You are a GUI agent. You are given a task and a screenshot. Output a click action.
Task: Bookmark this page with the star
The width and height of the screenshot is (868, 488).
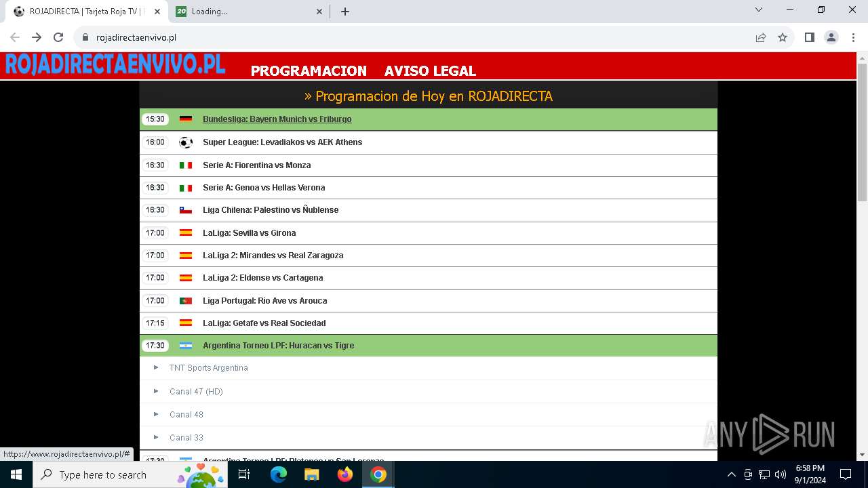tap(783, 37)
